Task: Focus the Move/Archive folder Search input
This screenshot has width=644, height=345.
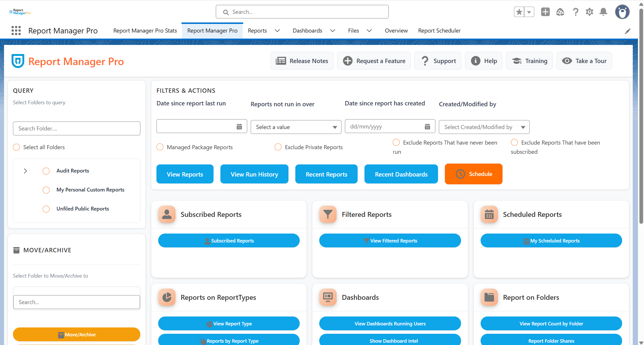Action: (77, 302)
